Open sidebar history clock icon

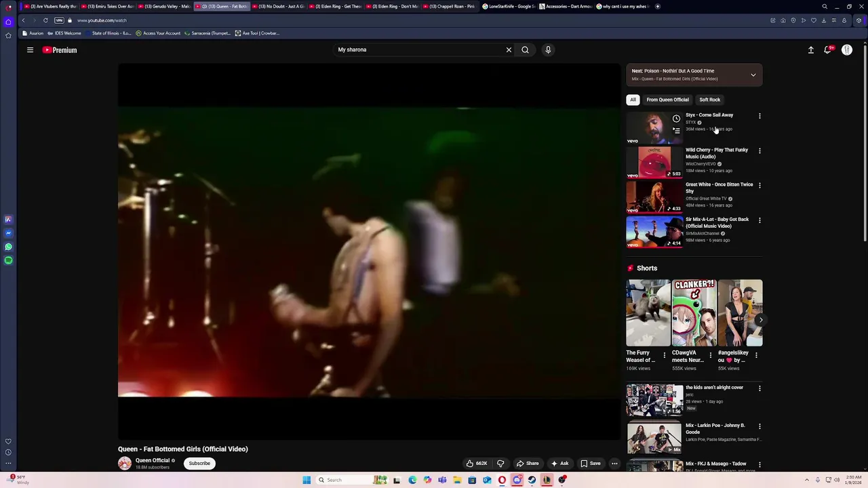tap(8, 452)
